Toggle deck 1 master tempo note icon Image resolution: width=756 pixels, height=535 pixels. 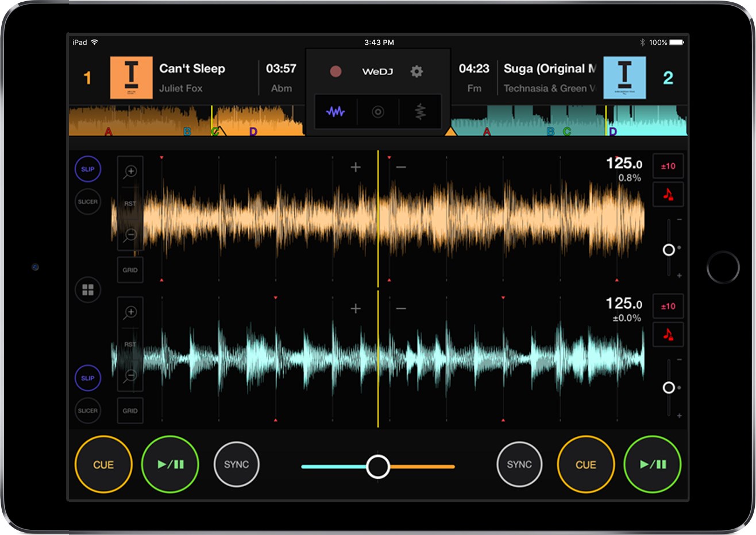pos(668,195)
